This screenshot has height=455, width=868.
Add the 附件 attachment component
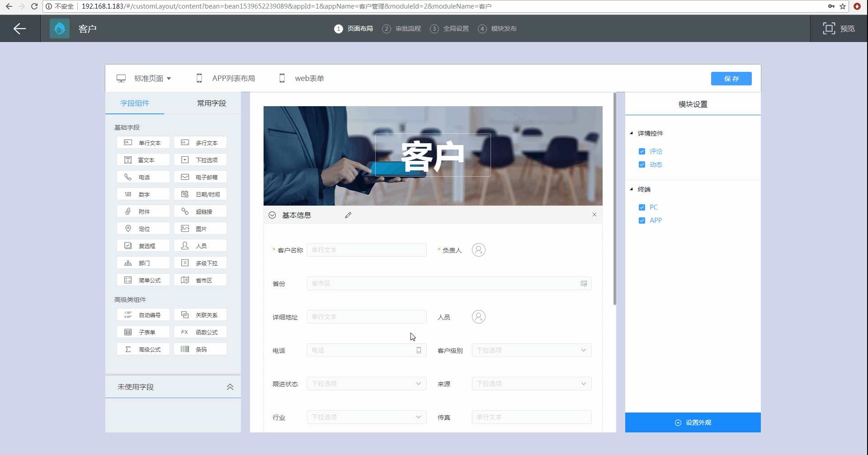(x=143, y=211)
